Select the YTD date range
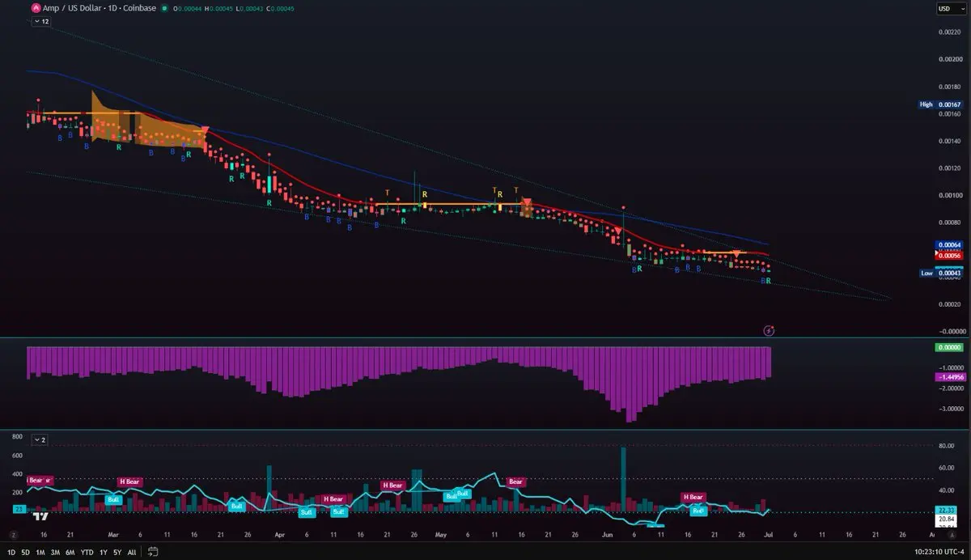 (87, 552)
